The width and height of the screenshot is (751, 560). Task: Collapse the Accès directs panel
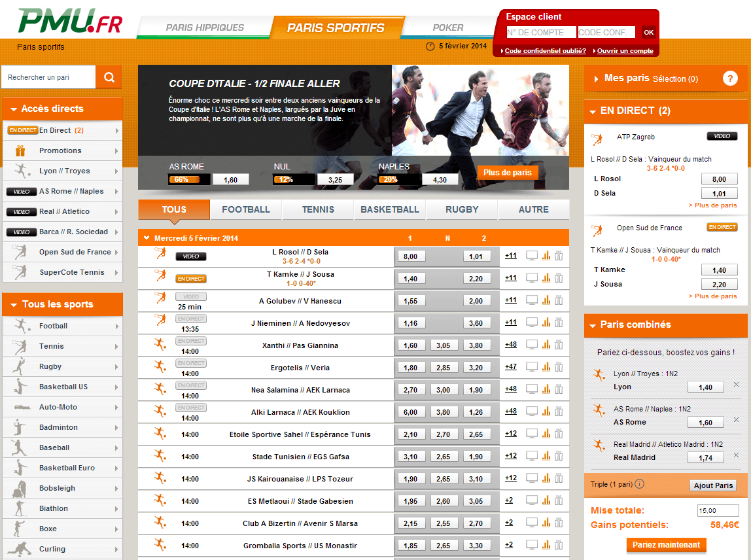pyautogui.click(x=14, y=109)
